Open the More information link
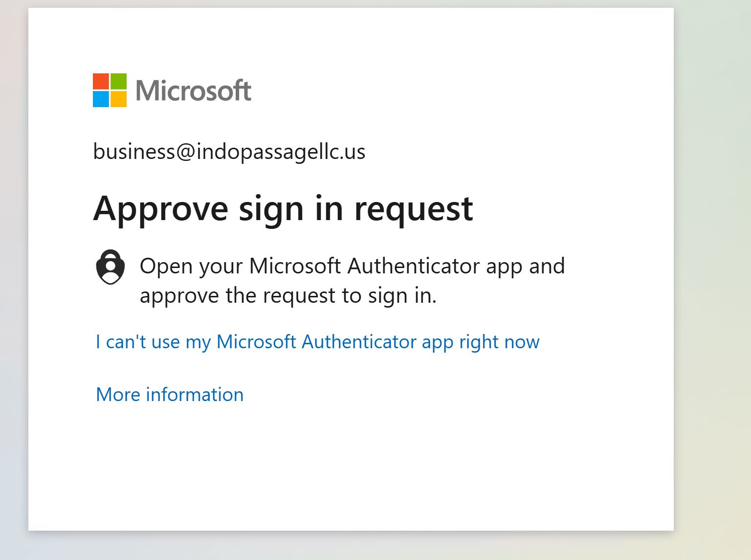 click(170, 395)
